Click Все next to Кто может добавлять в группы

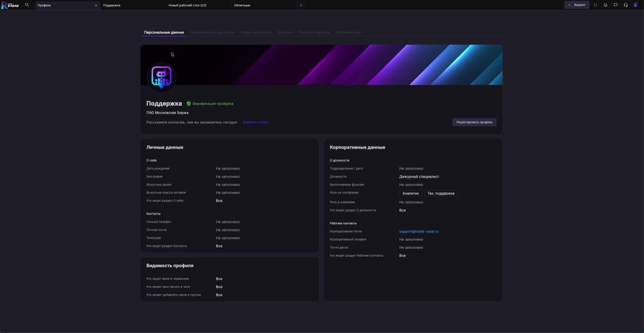point(219,295)
